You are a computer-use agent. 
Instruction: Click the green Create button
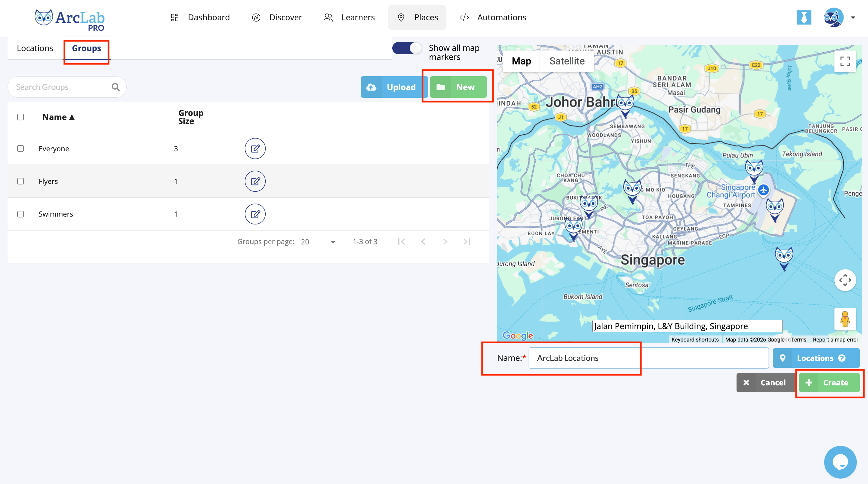829,382
